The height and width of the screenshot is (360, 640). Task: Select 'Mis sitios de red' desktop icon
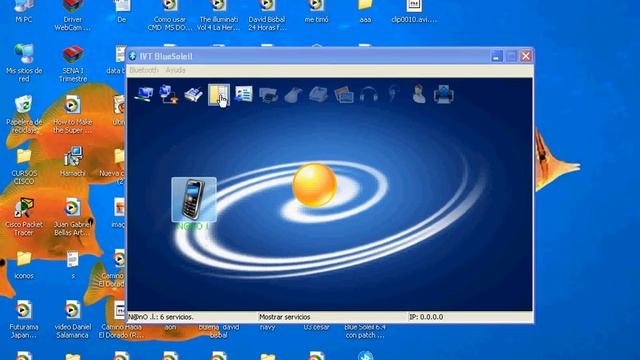pos(24,62)
